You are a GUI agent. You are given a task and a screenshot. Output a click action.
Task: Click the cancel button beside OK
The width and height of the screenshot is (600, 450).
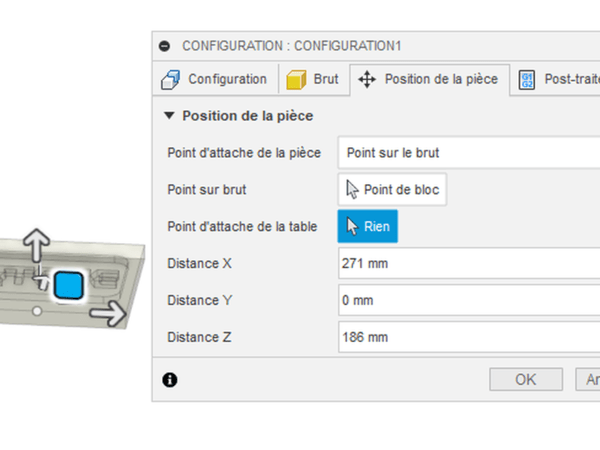pyautogui.click(x=588, y=380)
